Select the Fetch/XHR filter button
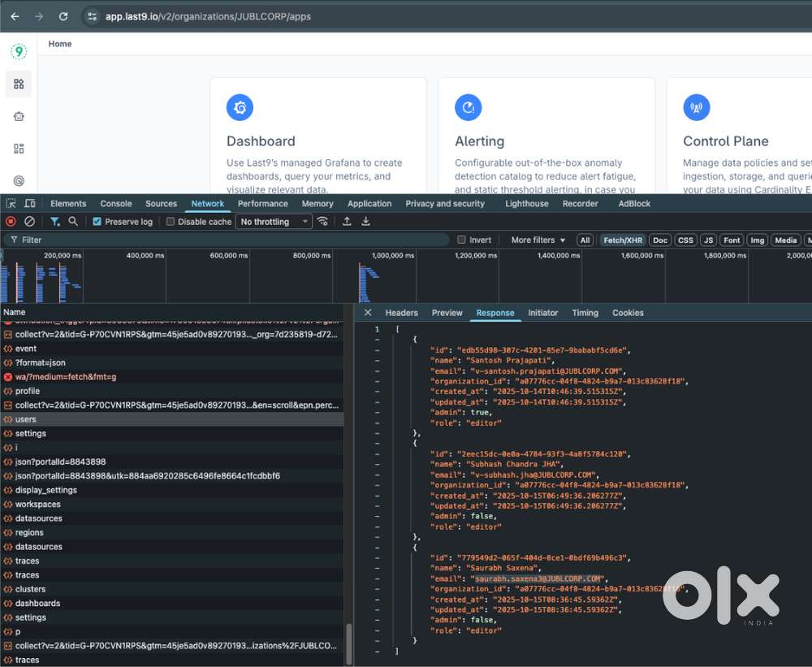The width and height of the screenshot is (812, 667). pyautogui.click(x=623, y=240)
